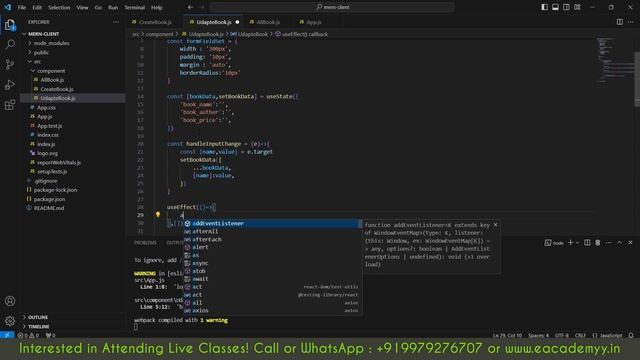Image resolution: width=640 pixels, height=360 pixels.
Task: Open Accounts icon in activity bar
Action: tap(10, 301)
